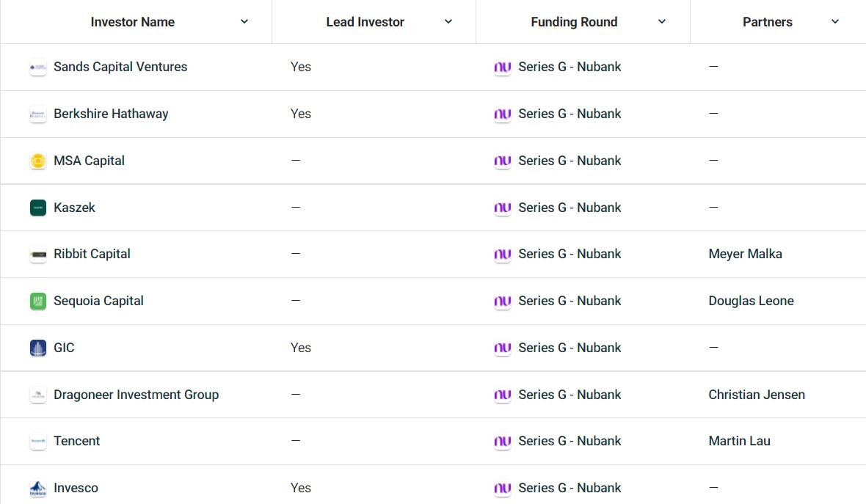This screenshot has width=866, height=504.
Task: Click the Invesco mountain logo icon
Action: point(38,489)
